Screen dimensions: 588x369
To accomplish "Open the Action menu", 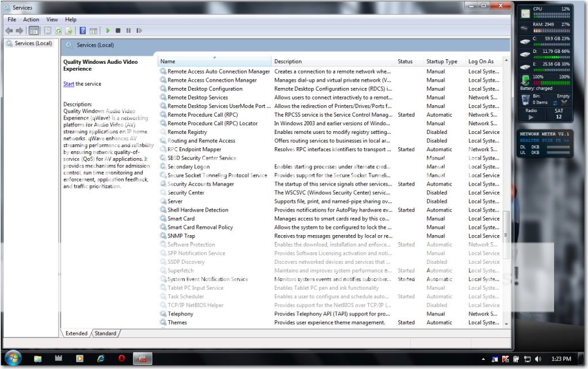I will tap(31, 20).
